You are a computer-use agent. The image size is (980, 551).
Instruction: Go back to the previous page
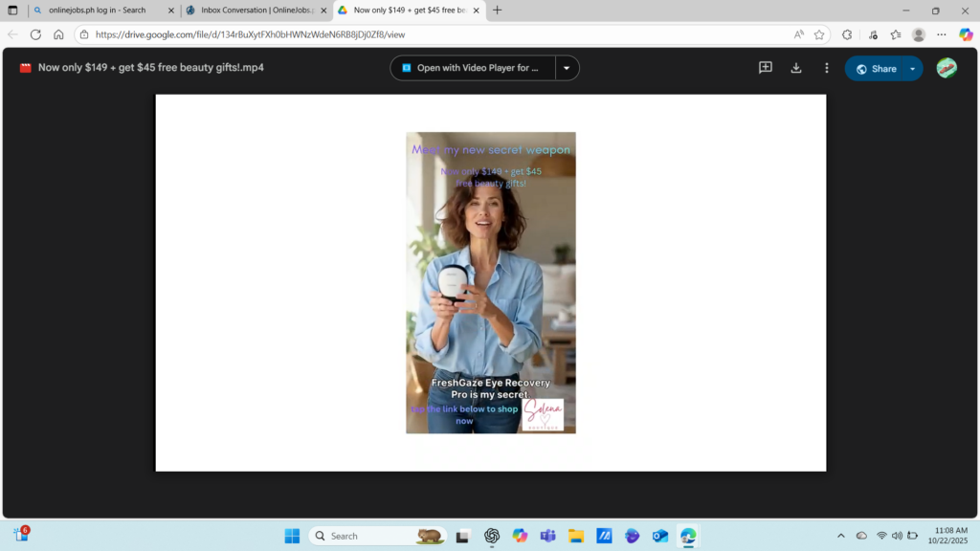(x=13, y=34)
